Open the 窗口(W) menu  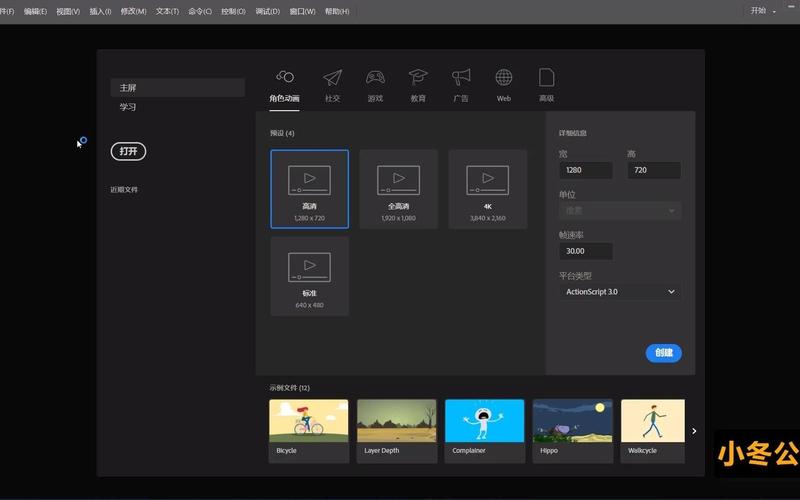pyautogui.click(x=303, y=11)
